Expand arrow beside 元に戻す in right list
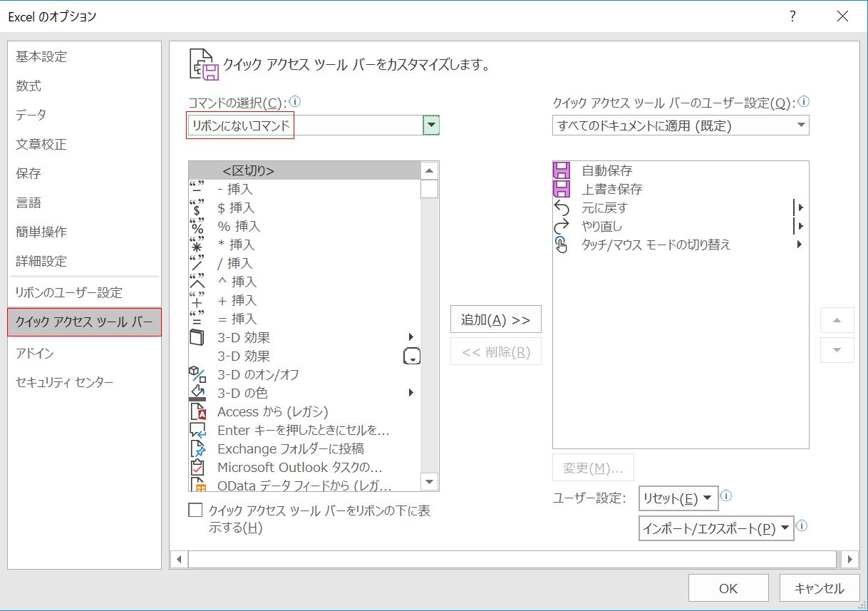This screenshot has height=611, width=868. [x=799, y=207]
